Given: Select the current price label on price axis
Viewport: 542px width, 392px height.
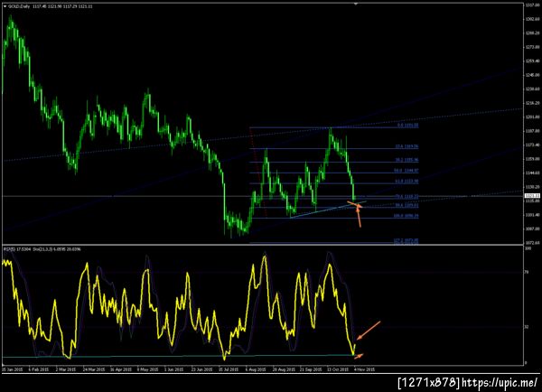Looking at the screenshot, I should (532, 196).
